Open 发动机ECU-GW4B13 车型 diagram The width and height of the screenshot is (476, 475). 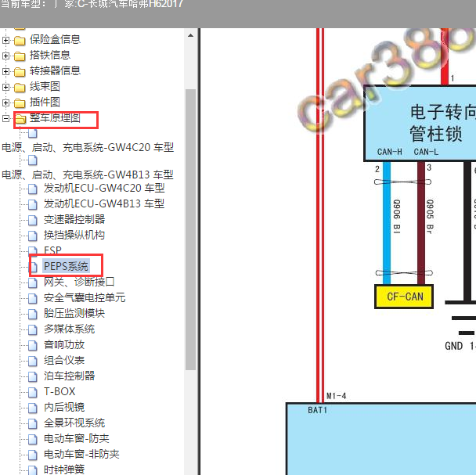(x=104, y=203)
